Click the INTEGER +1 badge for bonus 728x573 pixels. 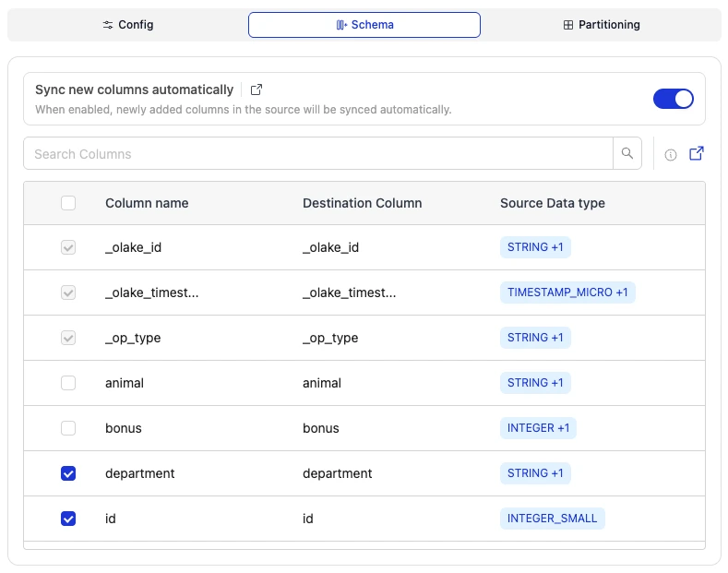click(538, 428)
